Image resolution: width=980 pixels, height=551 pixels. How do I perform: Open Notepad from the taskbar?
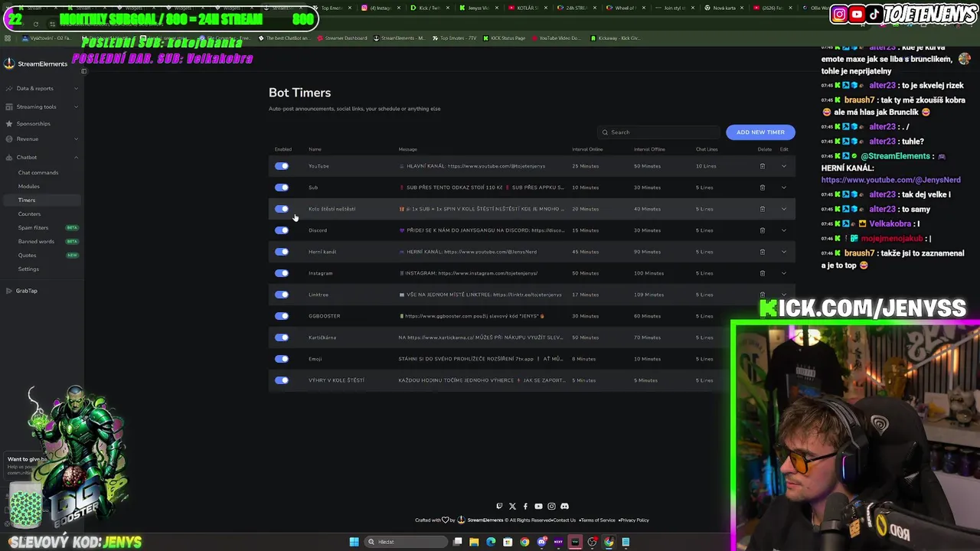pyautogui.click(x=626, y=542)
